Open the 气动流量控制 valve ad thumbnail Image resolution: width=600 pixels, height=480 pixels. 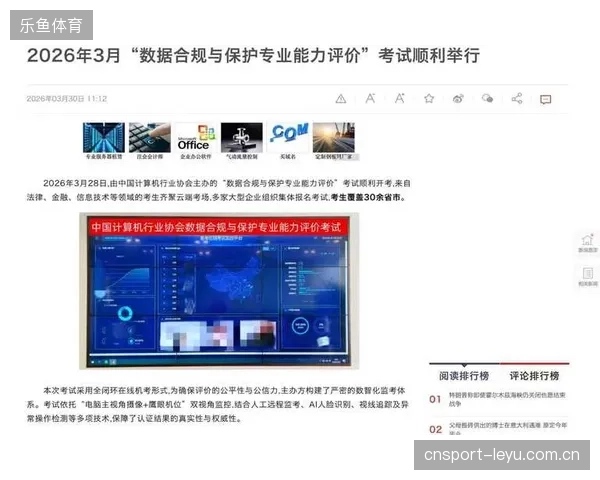242,140
